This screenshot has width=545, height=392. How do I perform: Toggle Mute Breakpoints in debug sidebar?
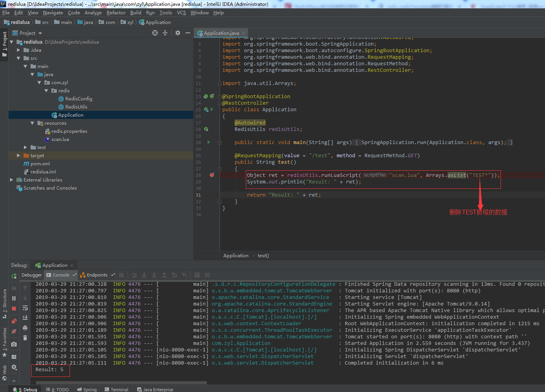pyautogui.click(x=14, y=331)
